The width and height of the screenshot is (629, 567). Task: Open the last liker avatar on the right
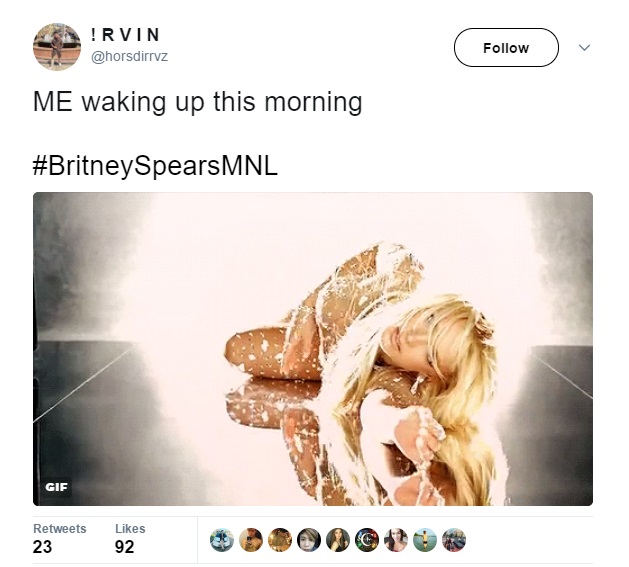(454, 540)
